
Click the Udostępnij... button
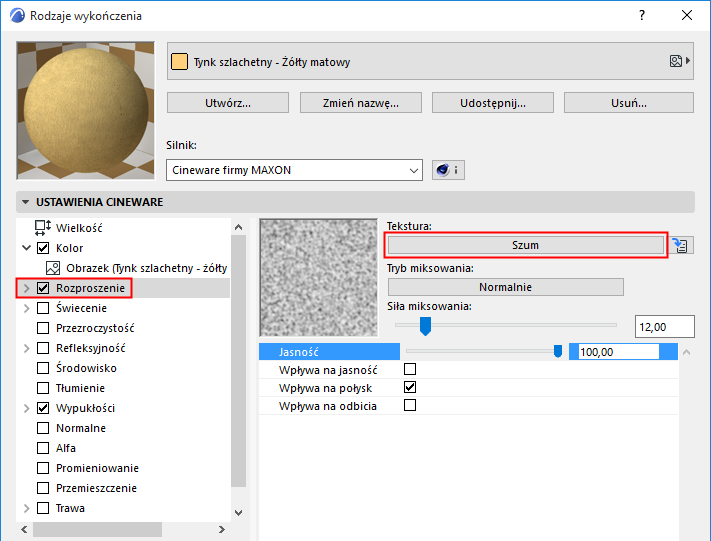(x=492, y=103)
